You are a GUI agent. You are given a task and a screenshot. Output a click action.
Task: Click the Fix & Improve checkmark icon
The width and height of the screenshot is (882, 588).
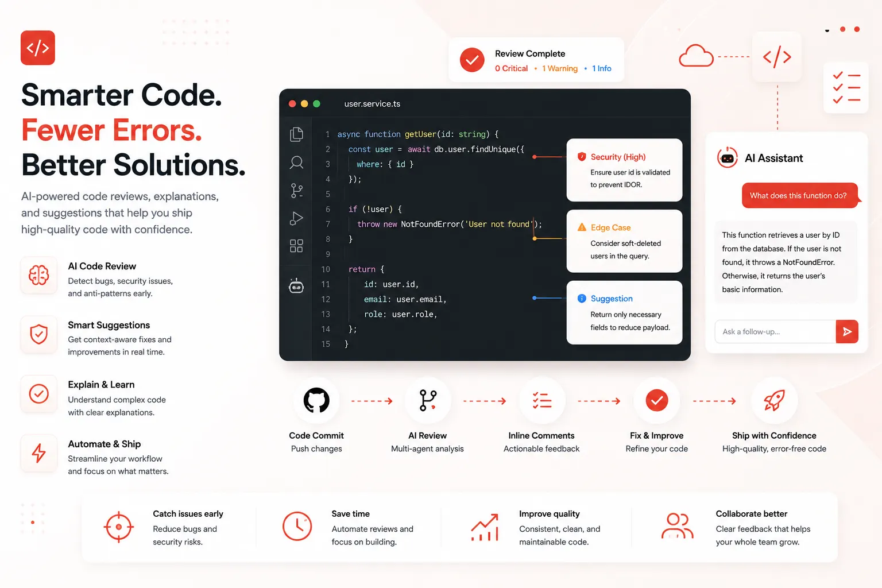coord(657,400)
